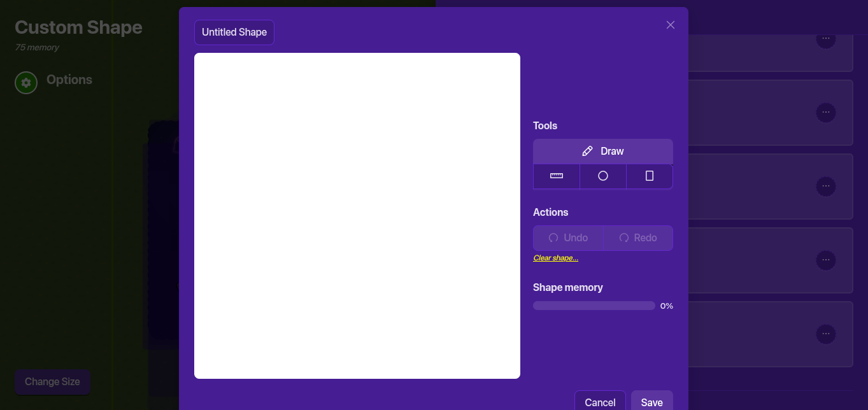Open the fourth ellipsis menu from the top
The height and width of the screenshot is (410, 868).
click(x=825, y=260)
